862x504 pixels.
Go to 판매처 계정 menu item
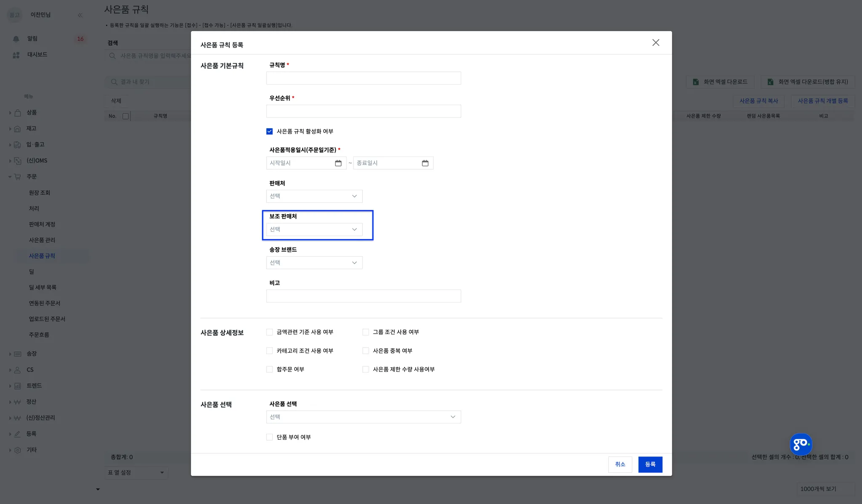pyautogui.click(x=42, y=225)
